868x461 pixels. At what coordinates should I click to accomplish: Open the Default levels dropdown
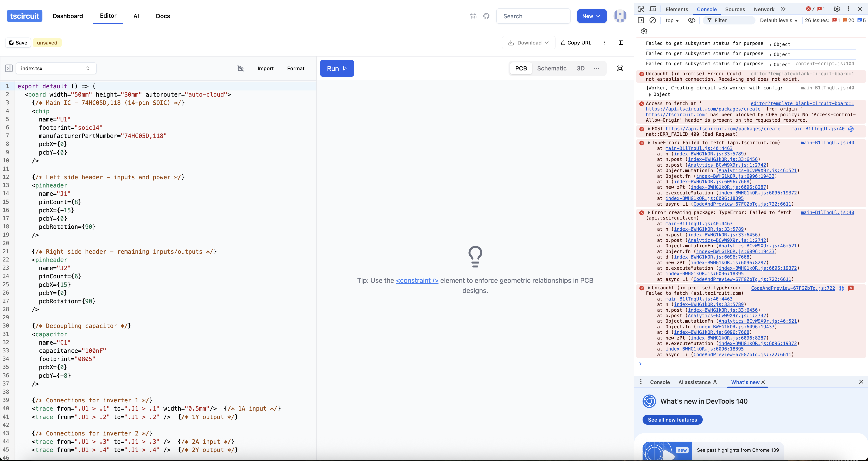tap(778, 20)
